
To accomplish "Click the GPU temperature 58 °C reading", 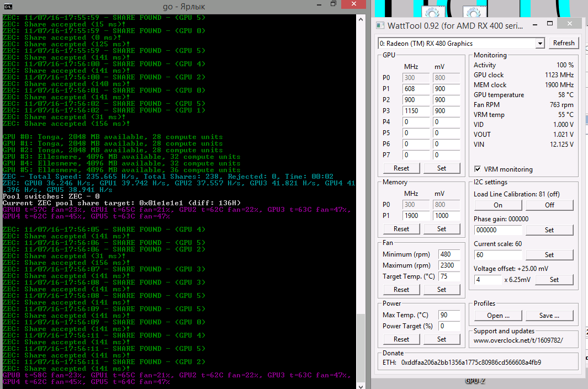I will point(566,95).
